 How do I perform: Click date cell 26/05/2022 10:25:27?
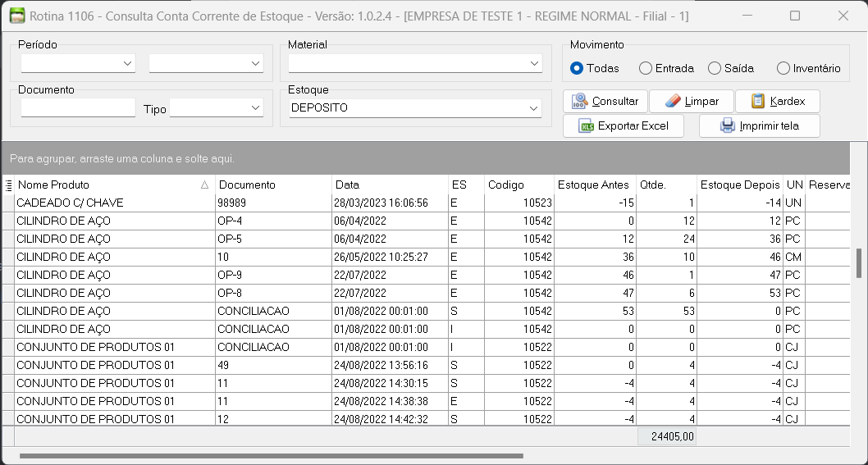point(390,257)
